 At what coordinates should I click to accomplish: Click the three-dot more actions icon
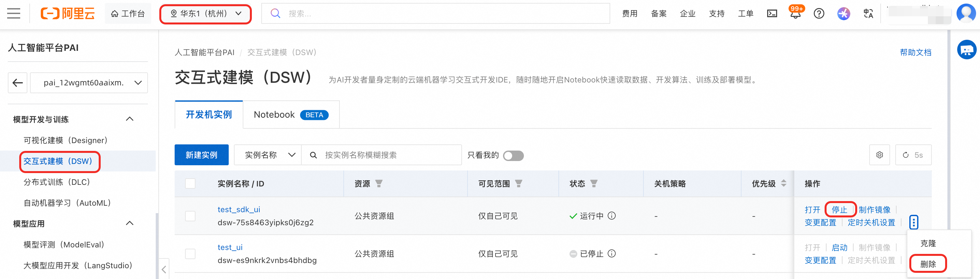click(x=914, y=222)
